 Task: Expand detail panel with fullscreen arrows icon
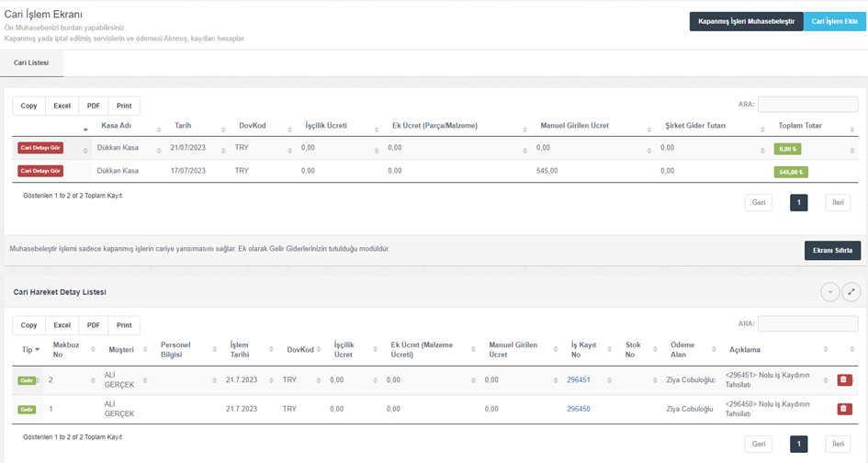[851, 292]
